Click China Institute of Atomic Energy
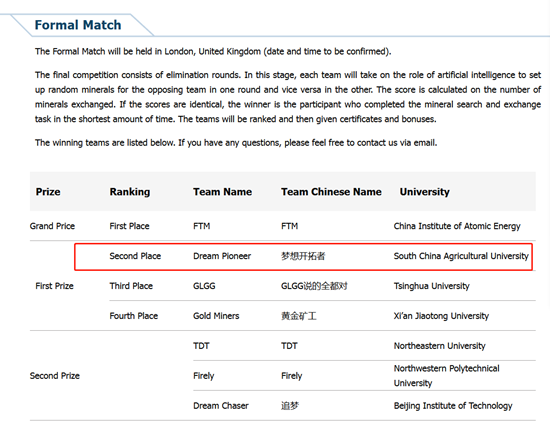The width and height of the screenshot is (550, 423). pos(457,226)
